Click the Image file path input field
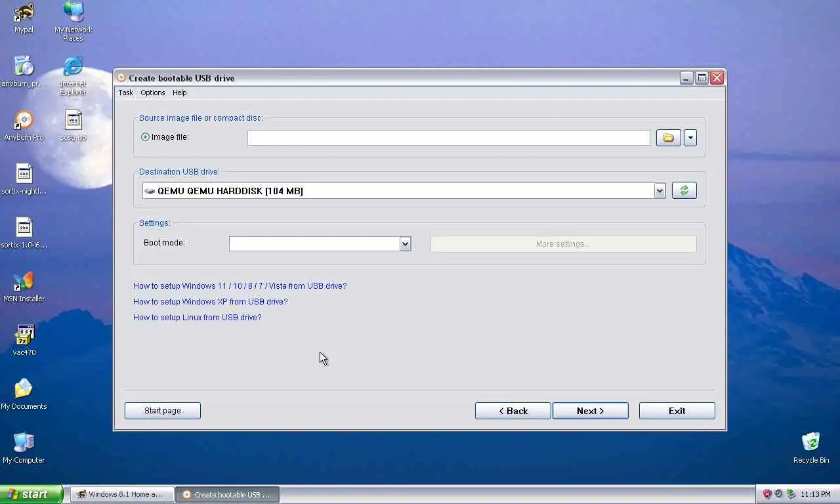Image resolution: width=840 pixels, height=504 pixels. (x=448, y=138)
